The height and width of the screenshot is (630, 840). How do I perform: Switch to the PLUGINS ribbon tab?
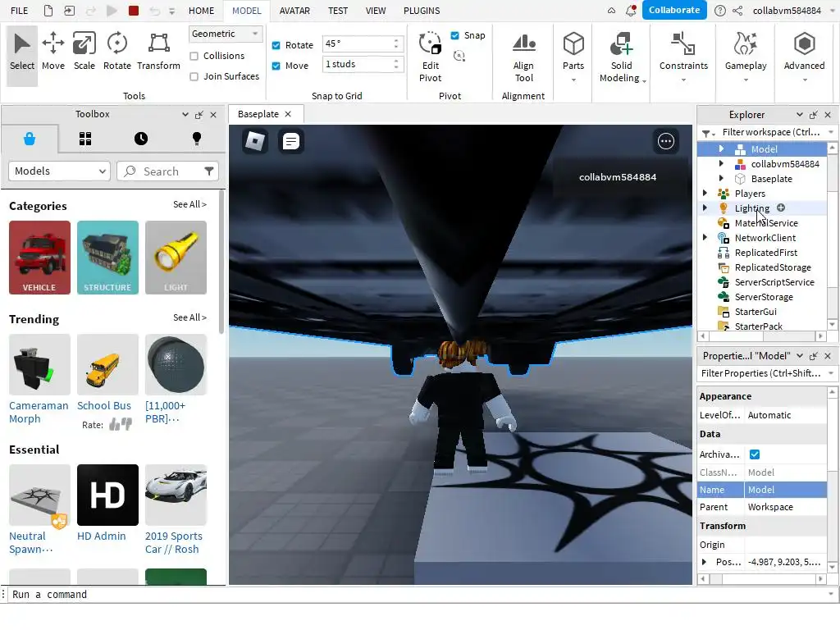422,10
